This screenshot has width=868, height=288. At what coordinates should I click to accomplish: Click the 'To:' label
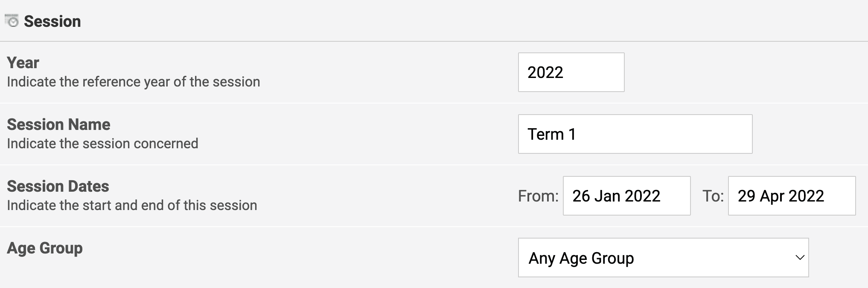pyautogui.click(x=713, y=196)
